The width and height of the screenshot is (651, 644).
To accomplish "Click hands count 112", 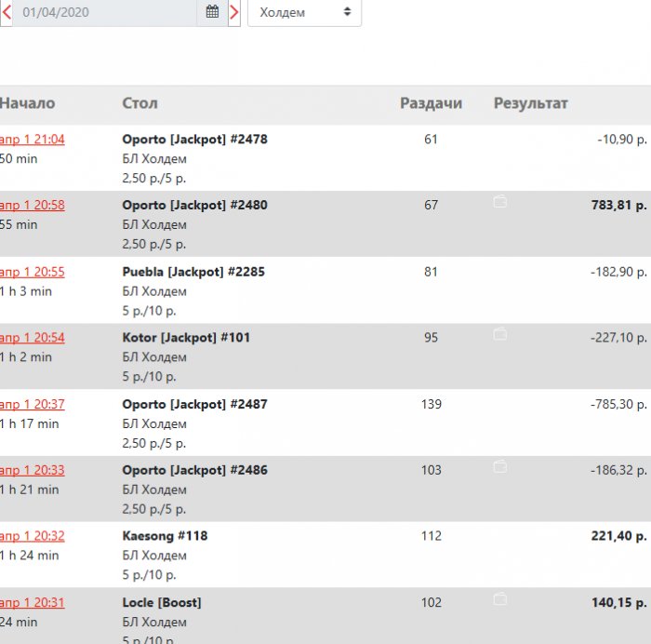I will [x=431, y=536].
